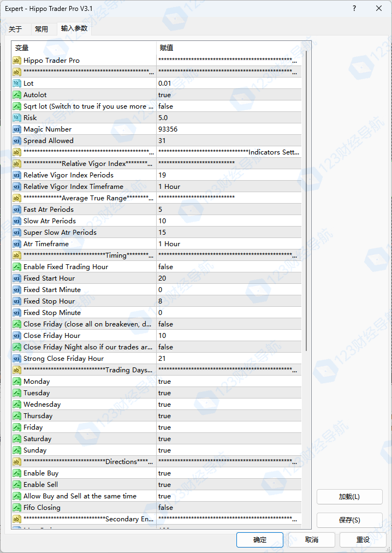This screenshot has height=553, width=392.
Task: Edit Relative Vigor Index Periods value 19
Action: [x=229, y=175]
